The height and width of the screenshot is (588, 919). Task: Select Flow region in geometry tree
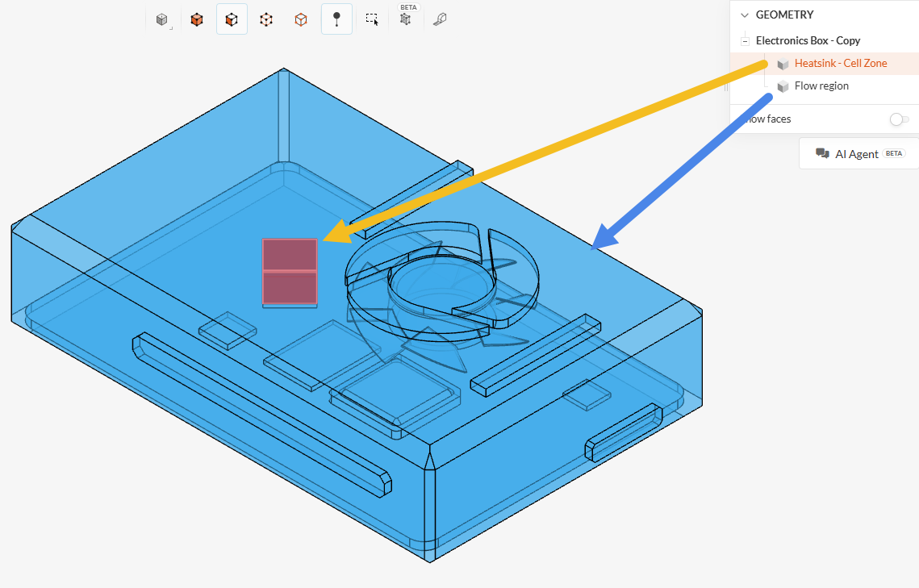pos(821,86)
